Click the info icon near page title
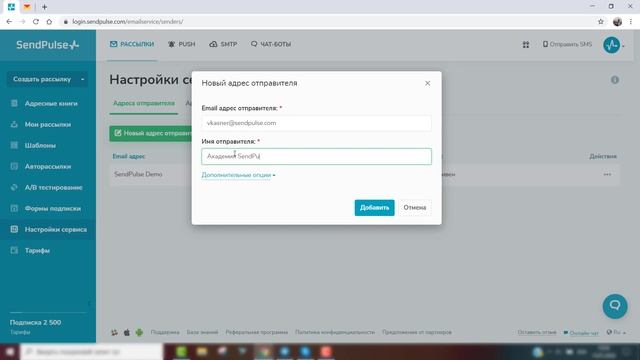The image size is (640, 360). 615,80
